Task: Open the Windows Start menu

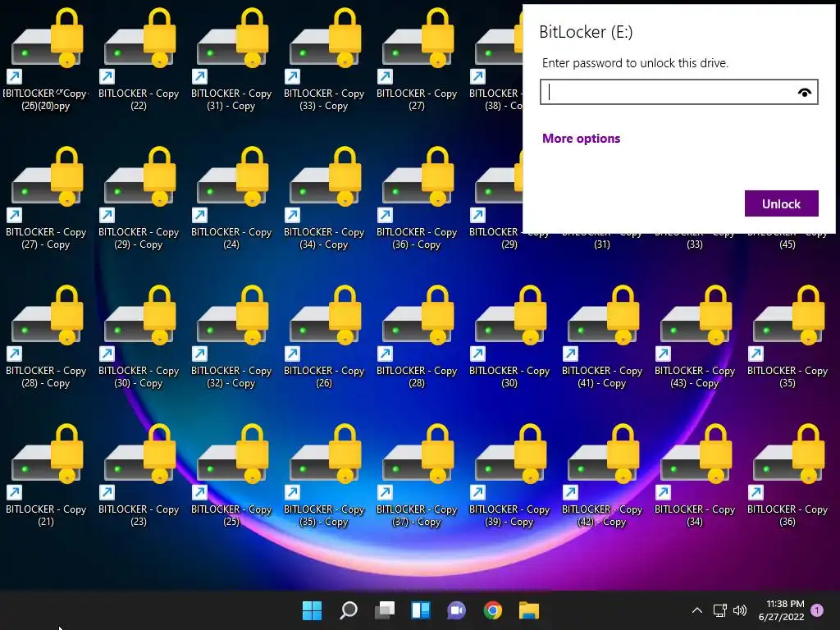Action: 312,610
